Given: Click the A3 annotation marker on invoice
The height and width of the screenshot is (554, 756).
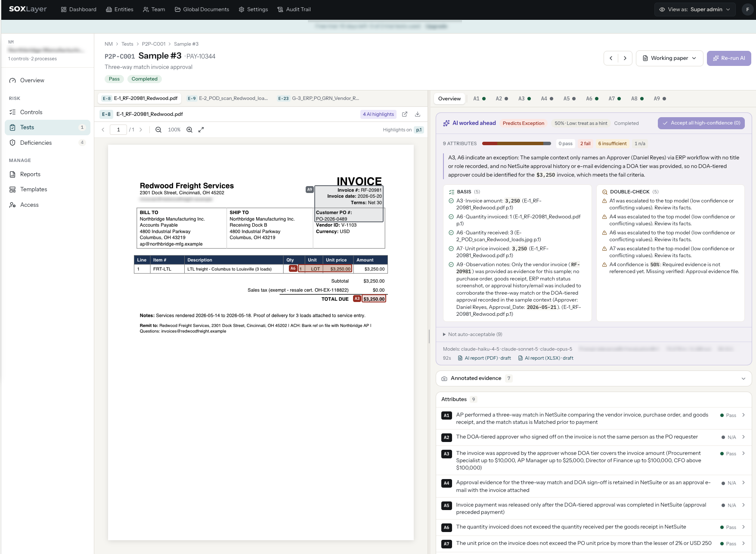Looking at the screenshot, I should (357, 299).
